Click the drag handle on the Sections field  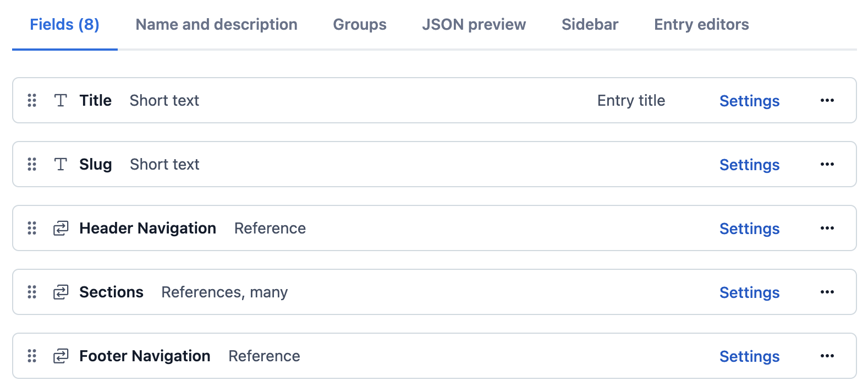click(31, 292)
